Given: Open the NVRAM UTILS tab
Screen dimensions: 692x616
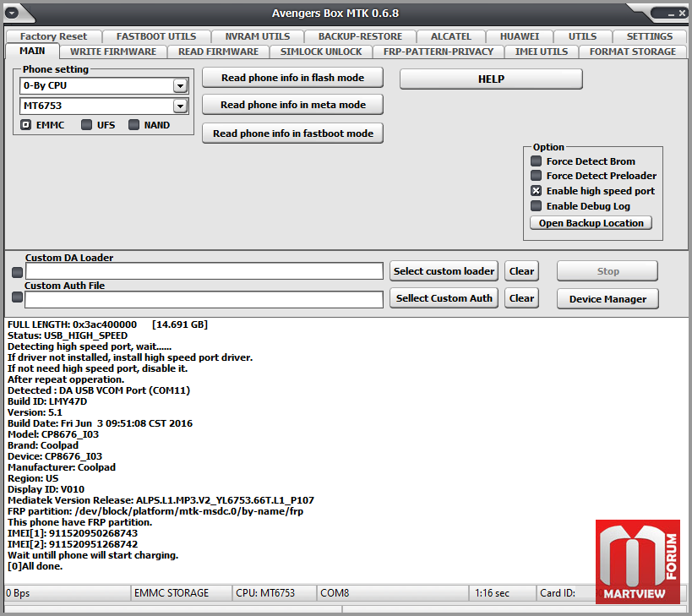Looking at the screenshot, I should (x=258, y=36).
